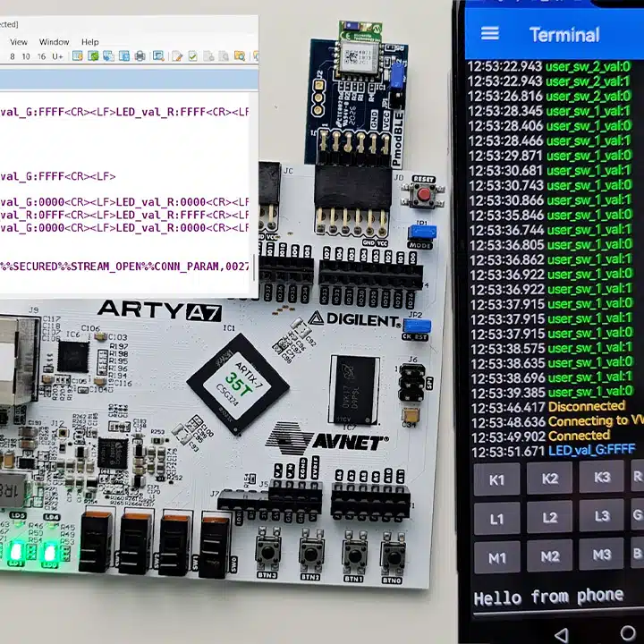Image resolution: width=644 pixels, height=644 pixels.
Task: Select the 12:53:35.846 'user_sw_1_val:0' log line
Action: click(x=551, y=215)
